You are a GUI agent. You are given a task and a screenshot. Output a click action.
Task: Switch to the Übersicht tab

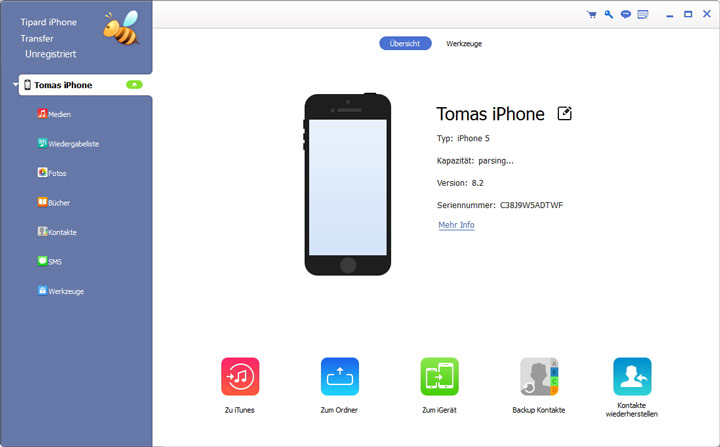[x=405, y=44]
